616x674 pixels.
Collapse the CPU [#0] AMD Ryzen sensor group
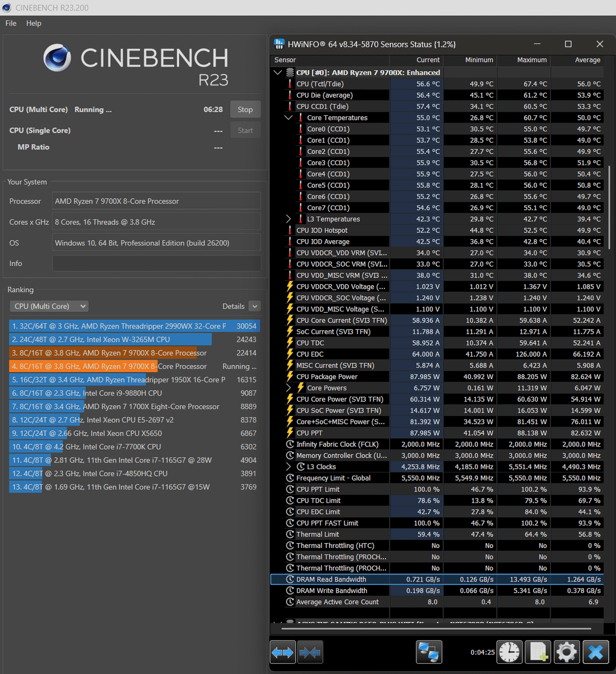point(278,72)
